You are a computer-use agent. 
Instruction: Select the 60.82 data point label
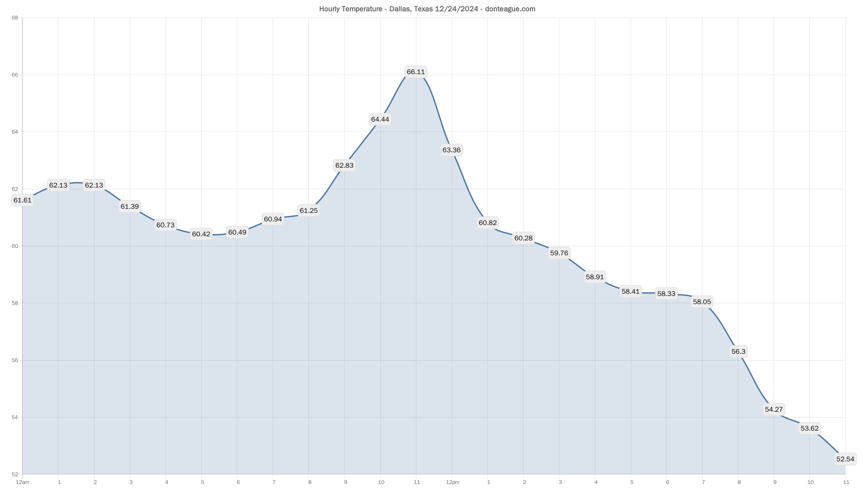point(488,223)
